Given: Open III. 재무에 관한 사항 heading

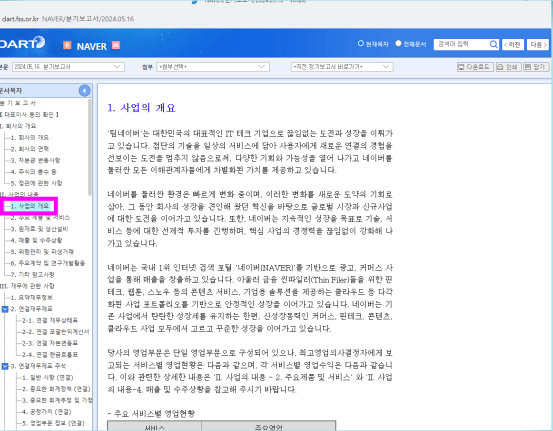Looking at the screenshot, I should click(x=27, y=286).
